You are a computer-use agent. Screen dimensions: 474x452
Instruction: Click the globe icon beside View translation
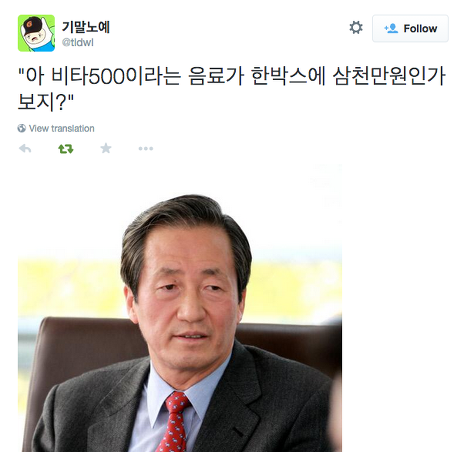pyautogui.click(x=22, y=128)
